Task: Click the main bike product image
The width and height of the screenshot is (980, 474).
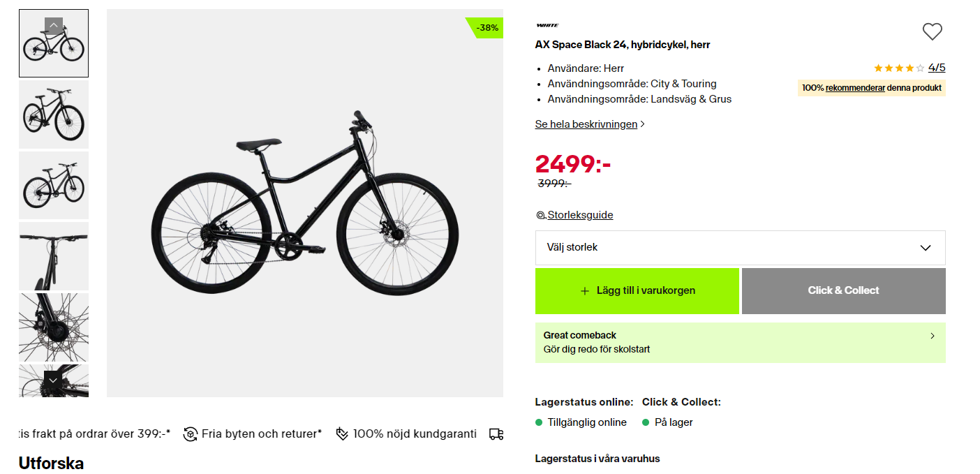Action: click(305, 202)
